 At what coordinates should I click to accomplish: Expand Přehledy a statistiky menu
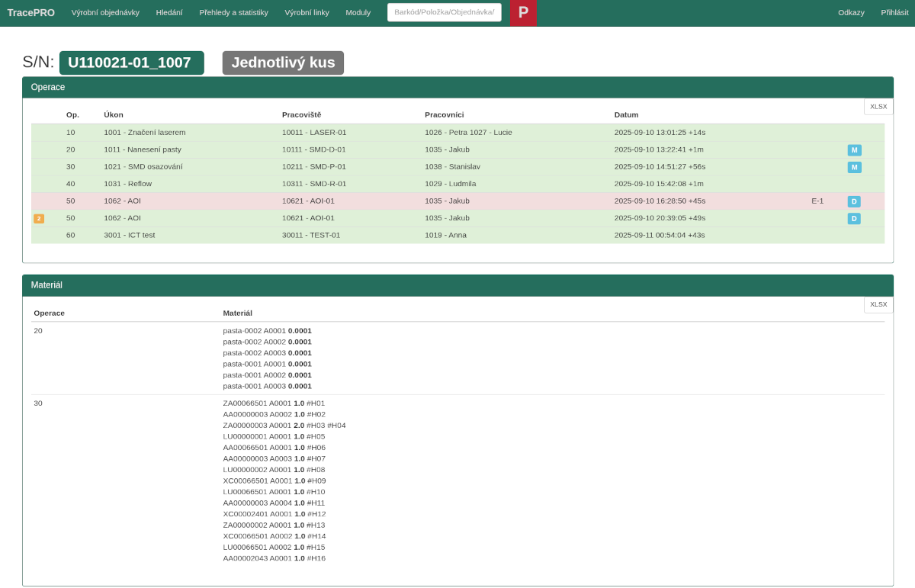tap(233, 13)
